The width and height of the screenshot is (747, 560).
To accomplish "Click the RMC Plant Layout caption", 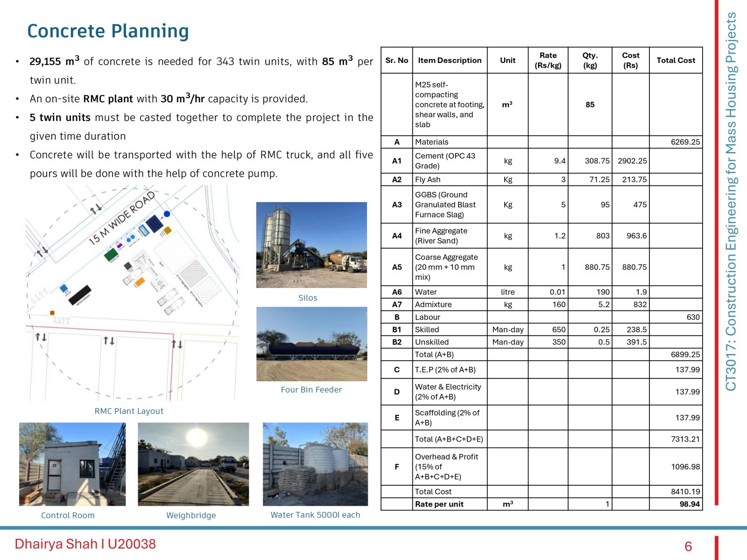I will 129,411.
